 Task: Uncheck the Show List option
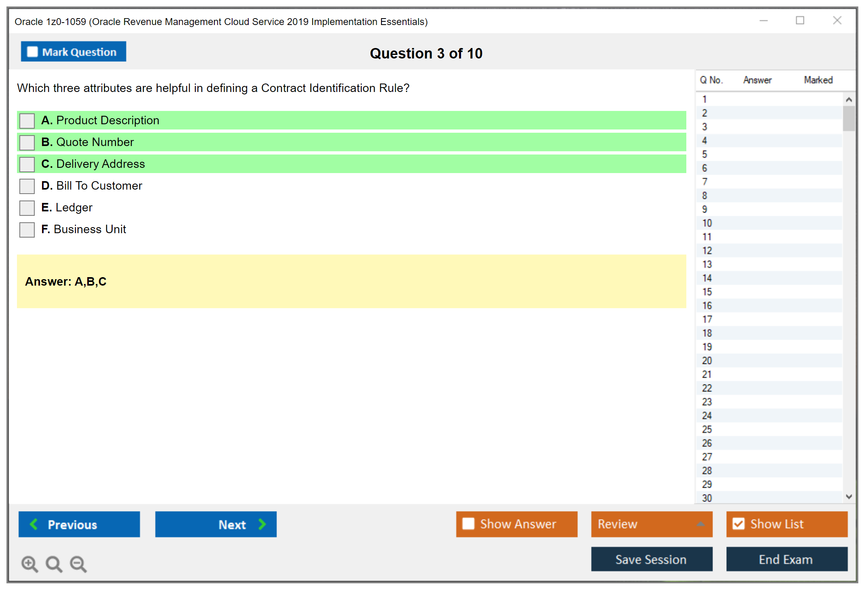[738, 524]
